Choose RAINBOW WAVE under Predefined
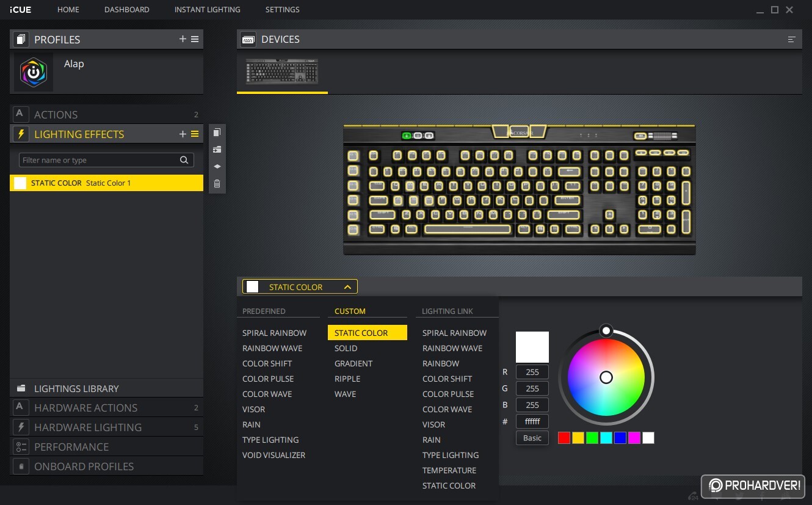812x505 pixels. 272,348
